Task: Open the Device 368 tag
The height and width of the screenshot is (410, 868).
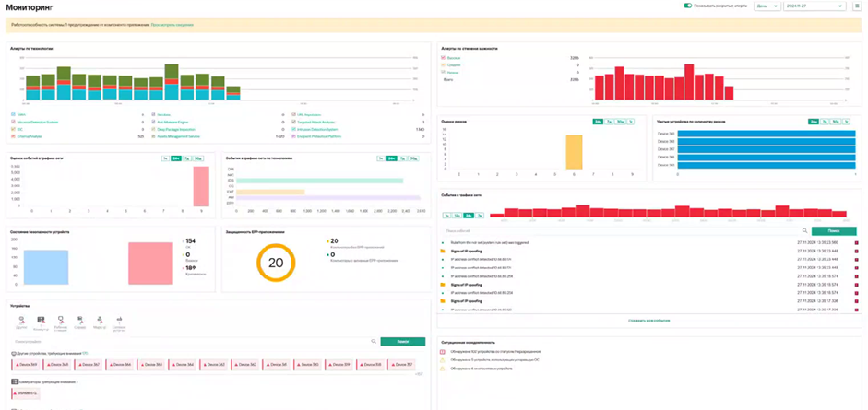Action: click(57, 365)
